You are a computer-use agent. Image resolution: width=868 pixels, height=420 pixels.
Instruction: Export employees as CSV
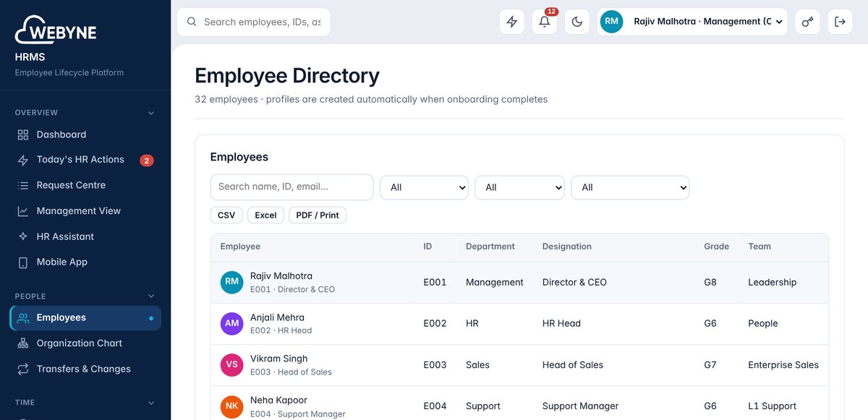click(226, 215)
